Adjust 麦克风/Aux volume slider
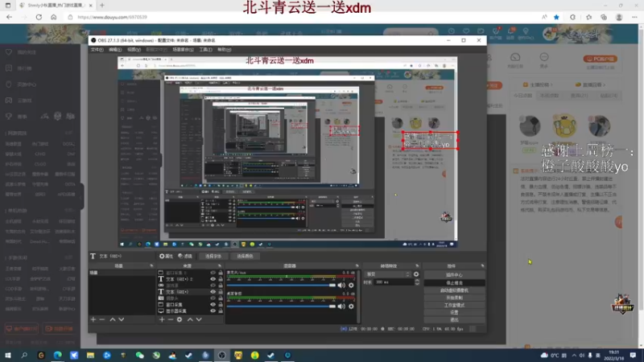644x362 pixels. [281, 286]
